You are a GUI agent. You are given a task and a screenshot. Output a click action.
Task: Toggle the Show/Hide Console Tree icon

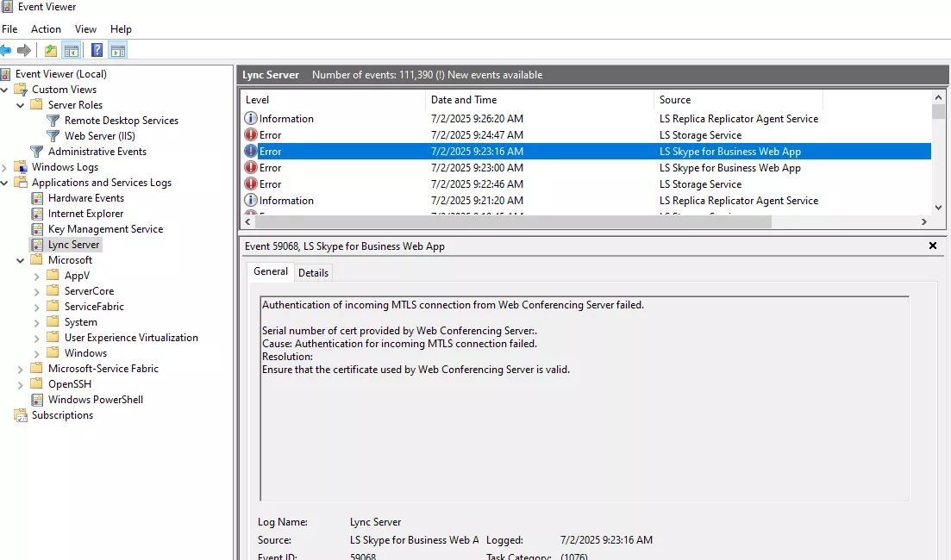point(72,50)
